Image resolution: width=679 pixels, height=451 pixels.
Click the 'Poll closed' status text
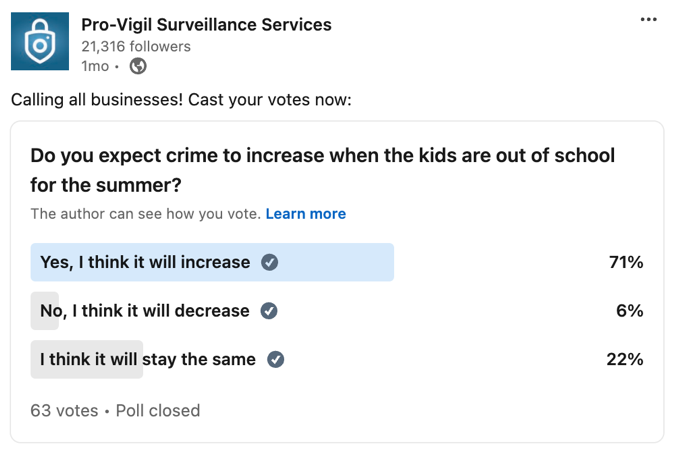(x=158, y=410)
